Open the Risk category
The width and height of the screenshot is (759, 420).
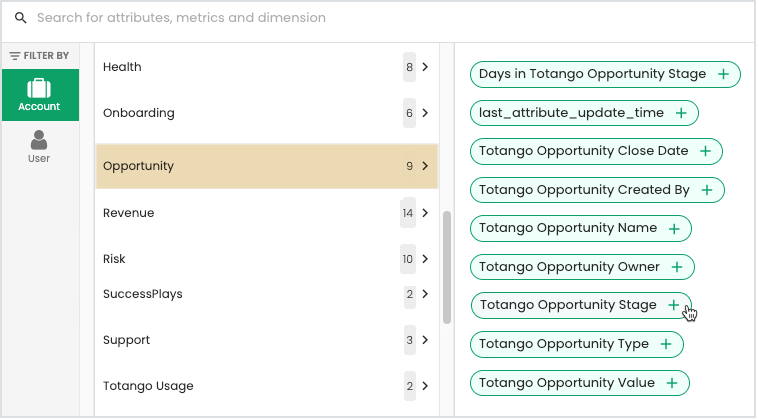tap(267, 259)
